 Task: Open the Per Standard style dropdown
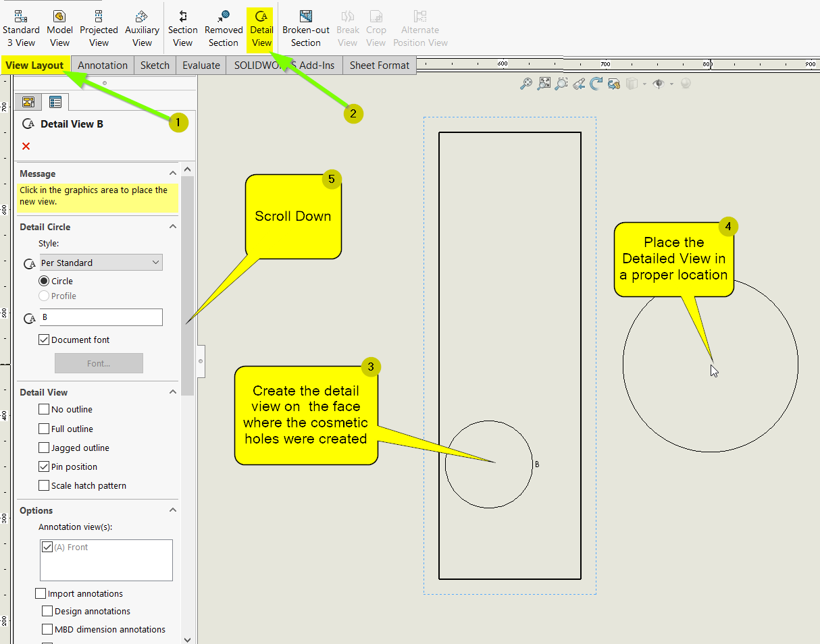(101, 263)
